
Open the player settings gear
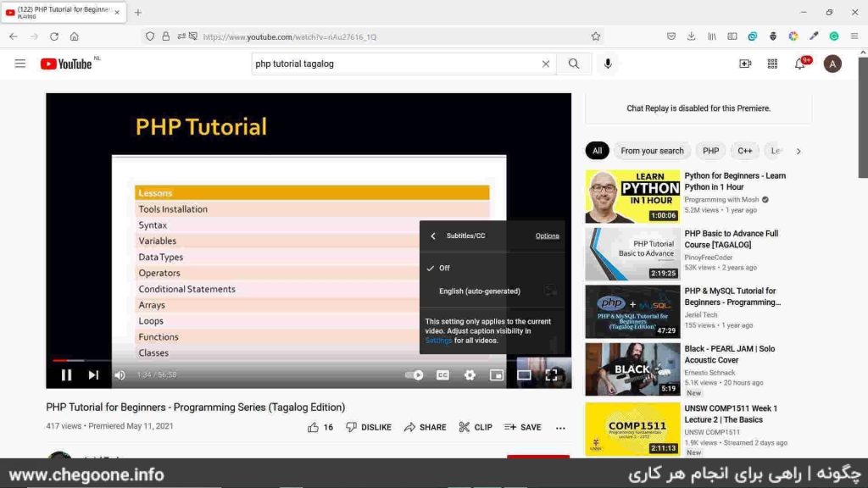pyautogui.click(x=470, y=375)
